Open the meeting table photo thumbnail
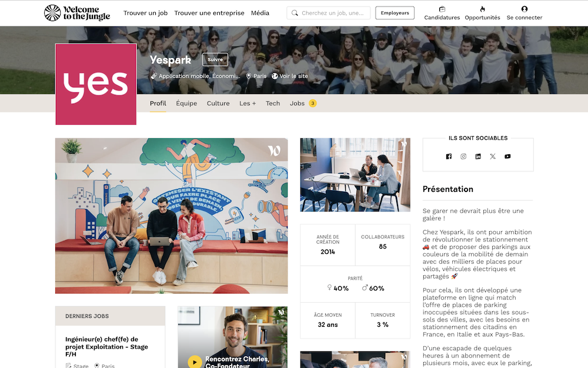The image size is (588, 368). tap(355, 175)
